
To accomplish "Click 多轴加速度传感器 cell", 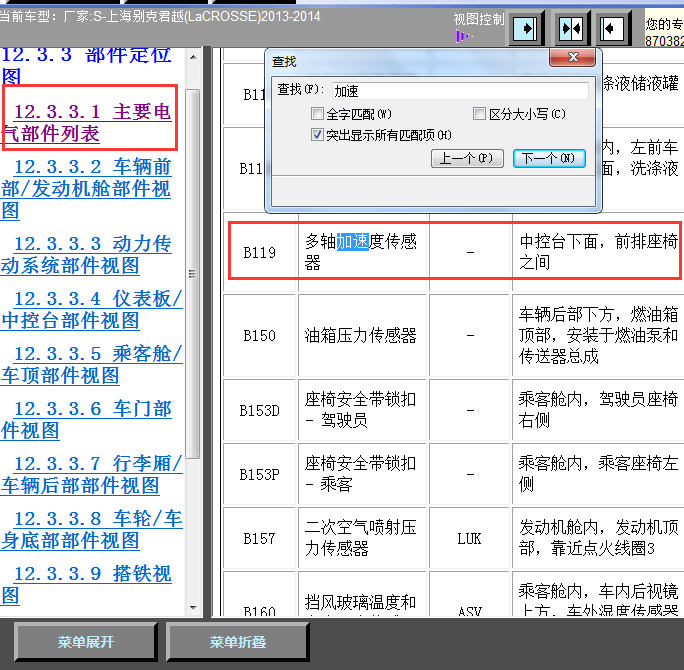I will pyautogui.click(x=362, y=252).
